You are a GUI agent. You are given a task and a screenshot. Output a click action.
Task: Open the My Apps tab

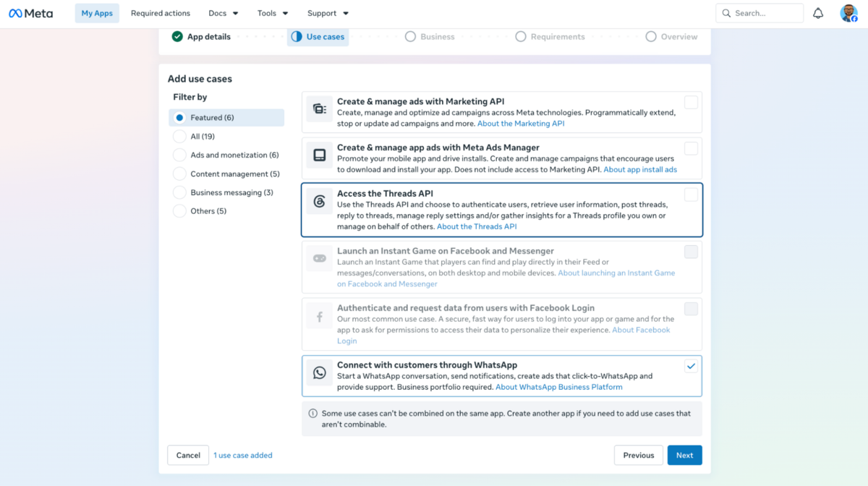tap(97, 13)
